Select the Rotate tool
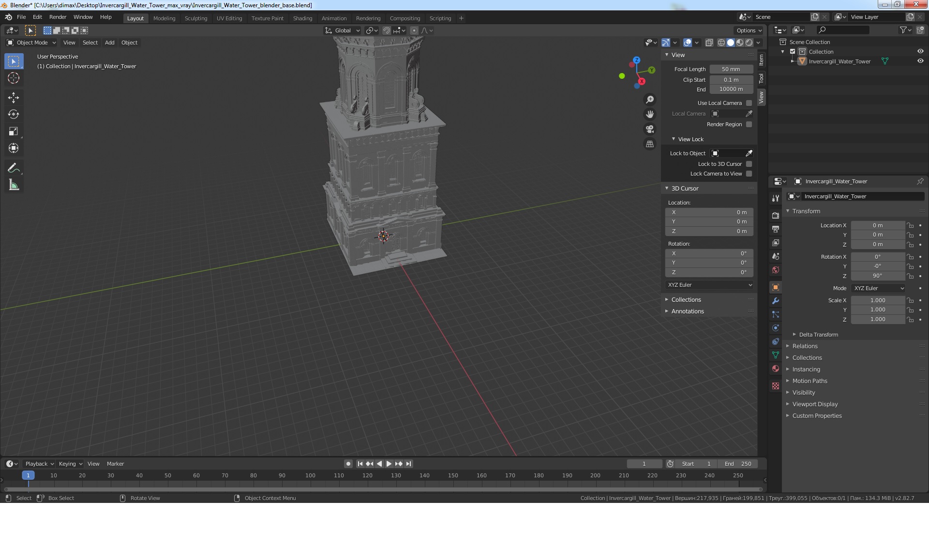This screenshot has width=929, height=560. point(14,115)
